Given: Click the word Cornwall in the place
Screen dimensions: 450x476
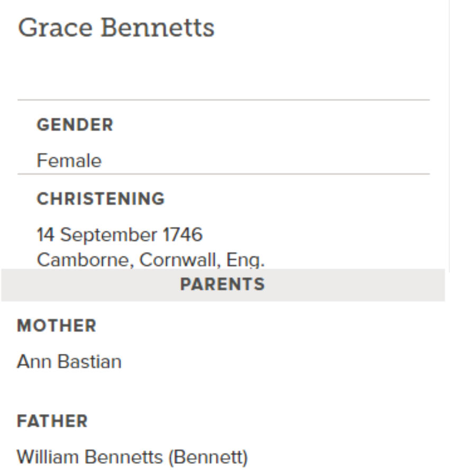Looking at the screenshot, I should point(179,260).
